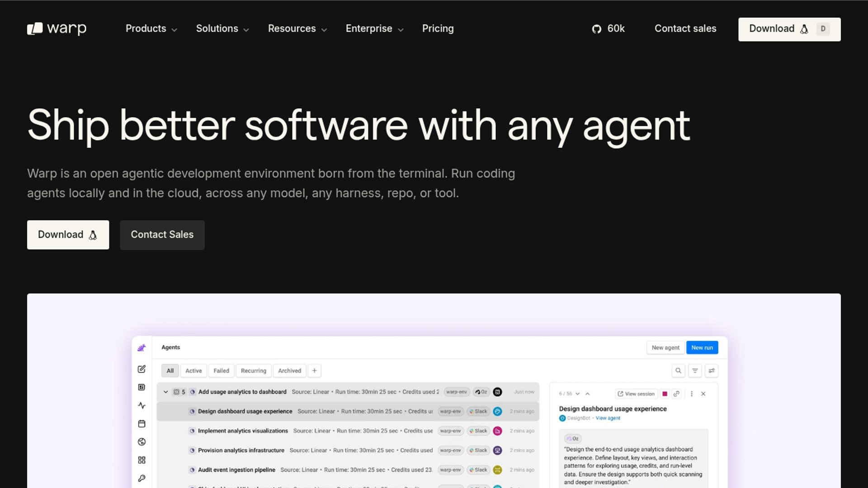Select the Design dashboard usage experience row
The width and height of the screenshot is (868, 488).
tap(348, 411)
